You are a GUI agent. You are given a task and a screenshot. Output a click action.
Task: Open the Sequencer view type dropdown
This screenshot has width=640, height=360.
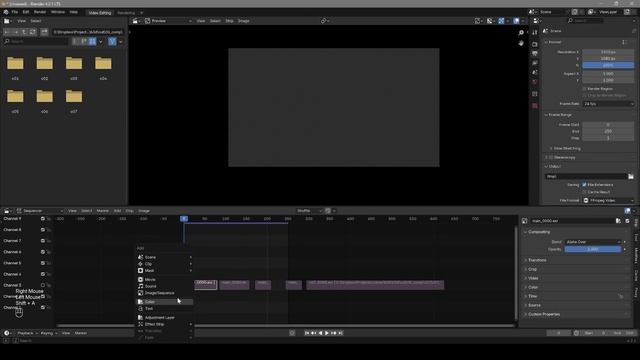click(40, 211)
